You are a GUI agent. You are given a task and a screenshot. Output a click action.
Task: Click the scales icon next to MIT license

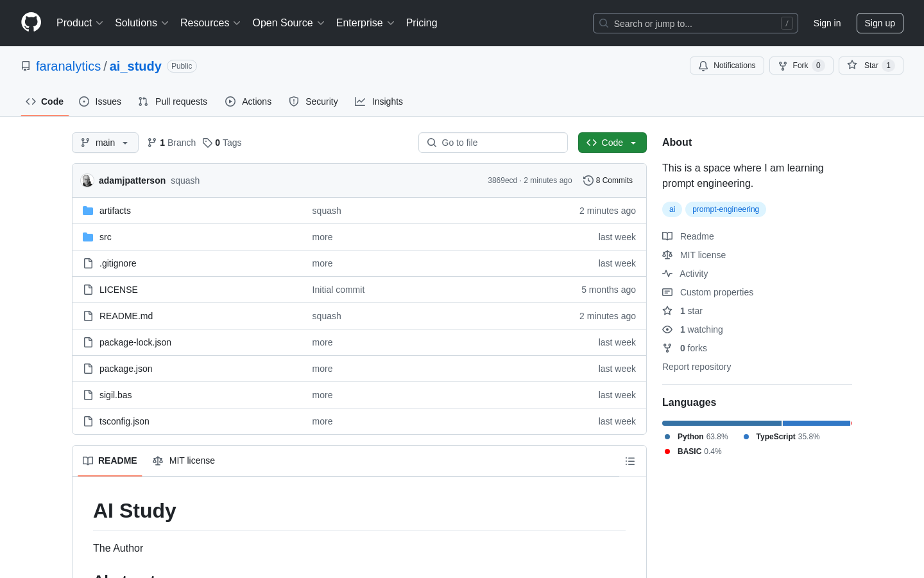(x=667, y=255)
